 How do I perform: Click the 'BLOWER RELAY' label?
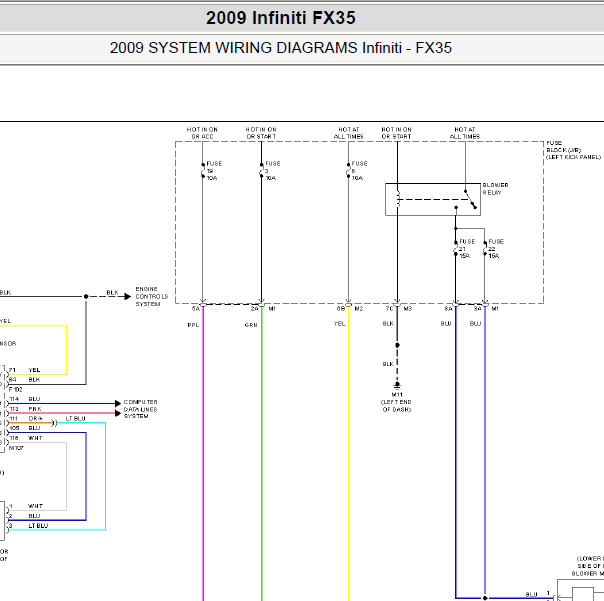[495, 189]
